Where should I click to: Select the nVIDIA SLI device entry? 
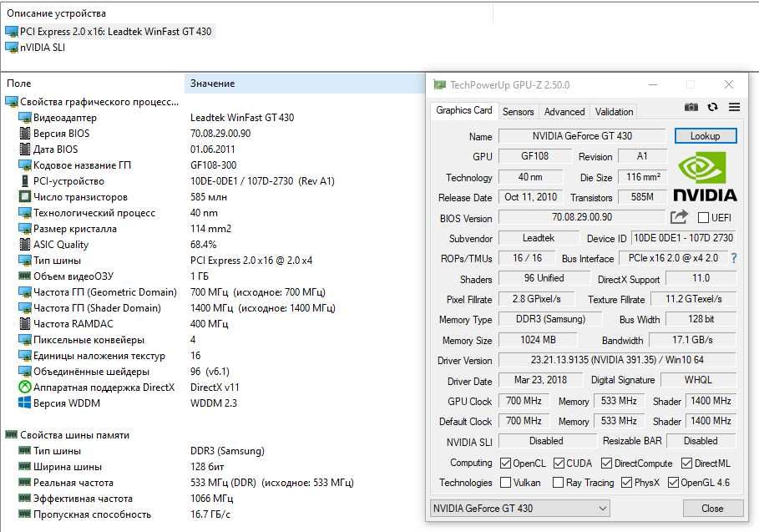point(35,48)
